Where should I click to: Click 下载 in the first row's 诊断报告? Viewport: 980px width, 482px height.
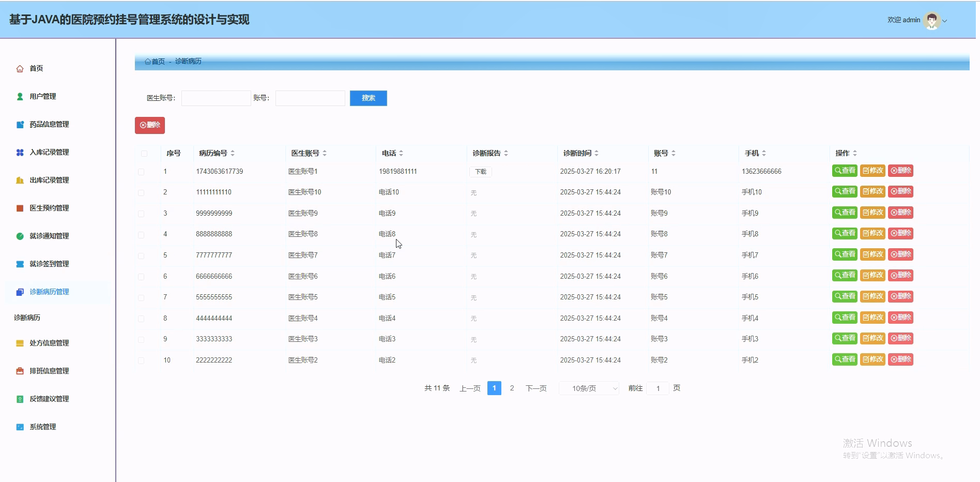481,172
